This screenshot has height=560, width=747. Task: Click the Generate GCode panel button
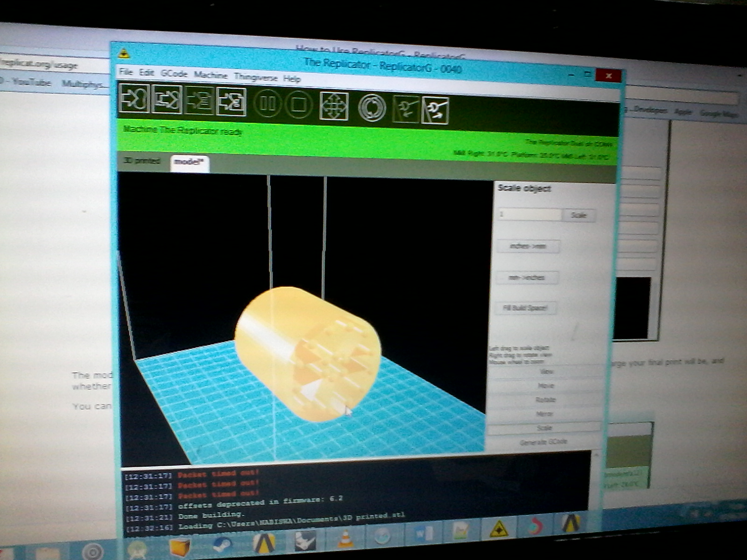[x=543, y=442]
